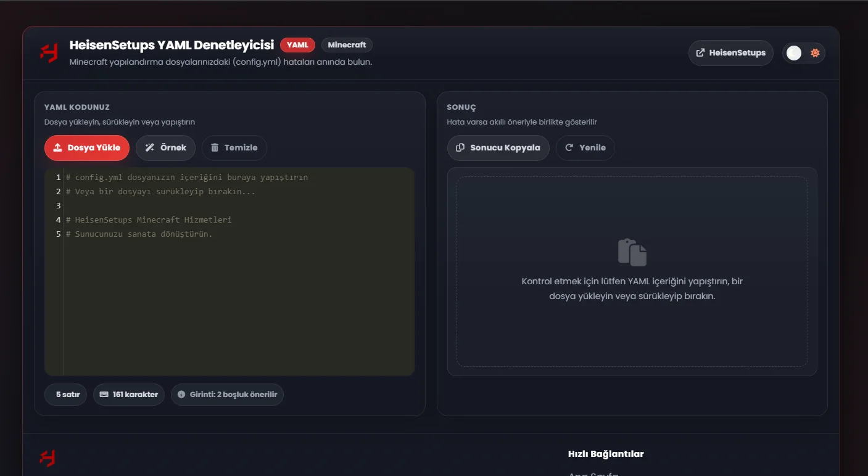Click inside the YAML code editor area

[x=229, y=271]
